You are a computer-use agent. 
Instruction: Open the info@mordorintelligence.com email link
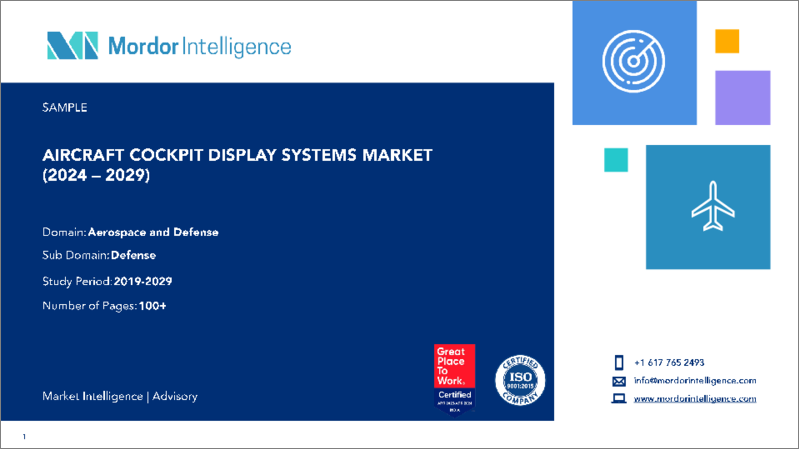(x=695, y=381)
